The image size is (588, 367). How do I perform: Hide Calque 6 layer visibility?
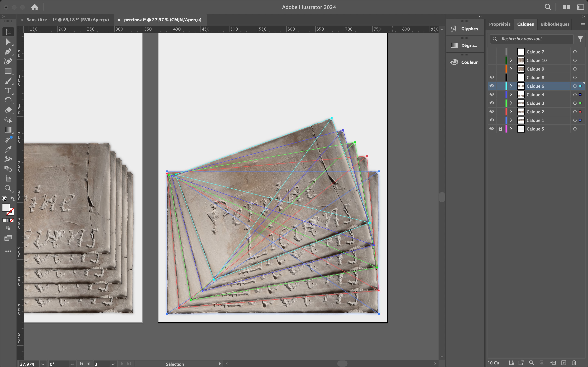tap(492, 86)
